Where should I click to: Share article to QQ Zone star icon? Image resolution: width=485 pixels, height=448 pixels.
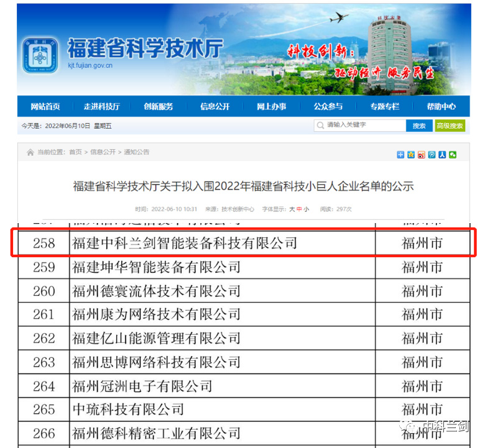pos(411,155)
